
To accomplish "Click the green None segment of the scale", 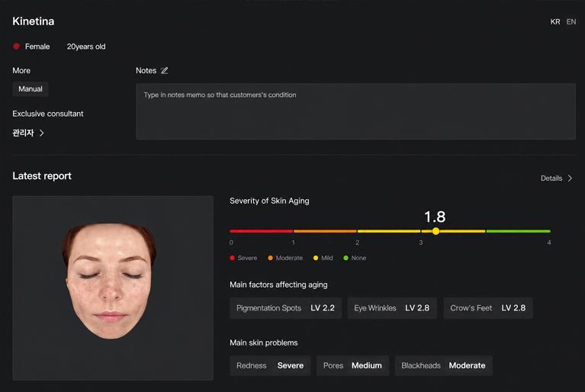I will pos(518,231).
